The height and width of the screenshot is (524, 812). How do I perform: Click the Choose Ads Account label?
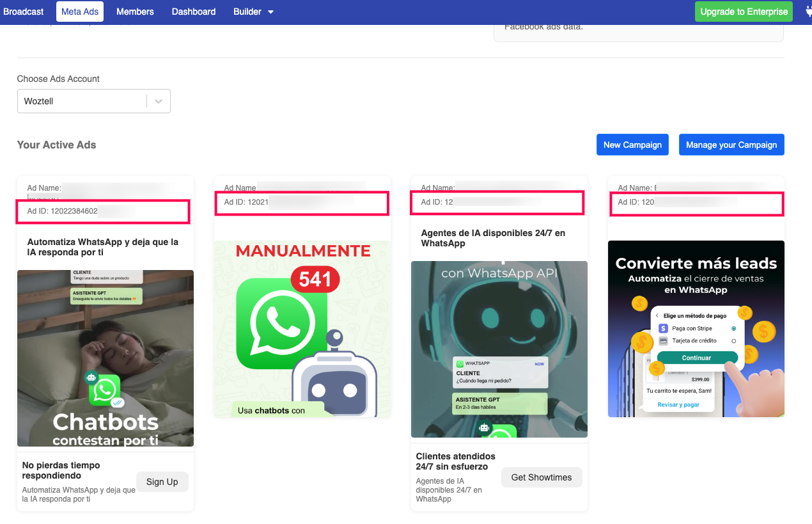tap(58, 79)
